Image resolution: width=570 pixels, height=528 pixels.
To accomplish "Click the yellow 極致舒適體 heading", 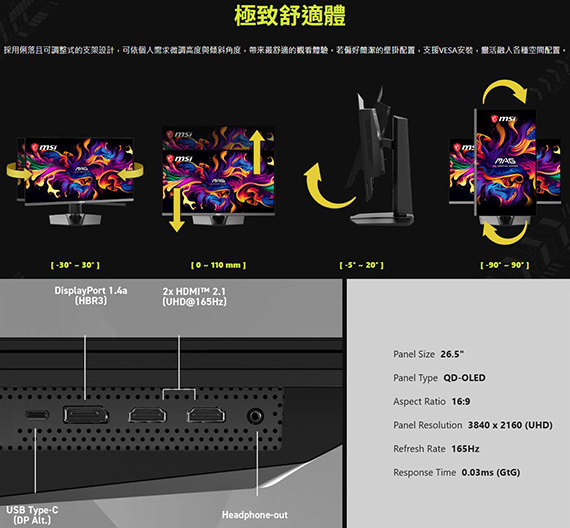I will point(290,16).
